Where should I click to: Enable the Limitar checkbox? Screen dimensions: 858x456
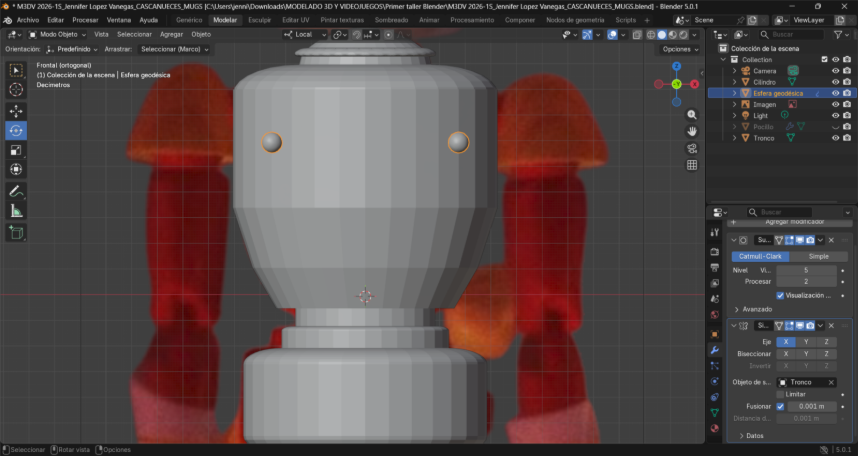point(780,394)
